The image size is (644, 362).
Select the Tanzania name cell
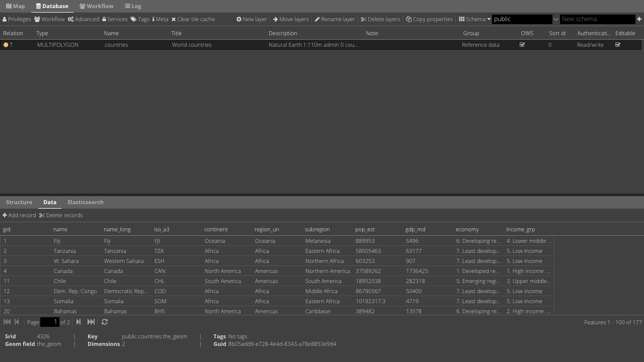[65, 251]
